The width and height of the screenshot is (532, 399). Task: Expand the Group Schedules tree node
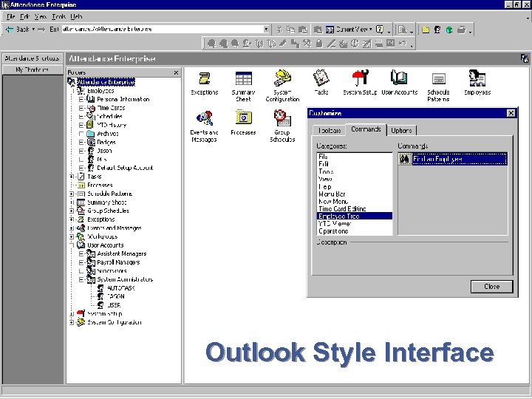(x=72, y=211)
